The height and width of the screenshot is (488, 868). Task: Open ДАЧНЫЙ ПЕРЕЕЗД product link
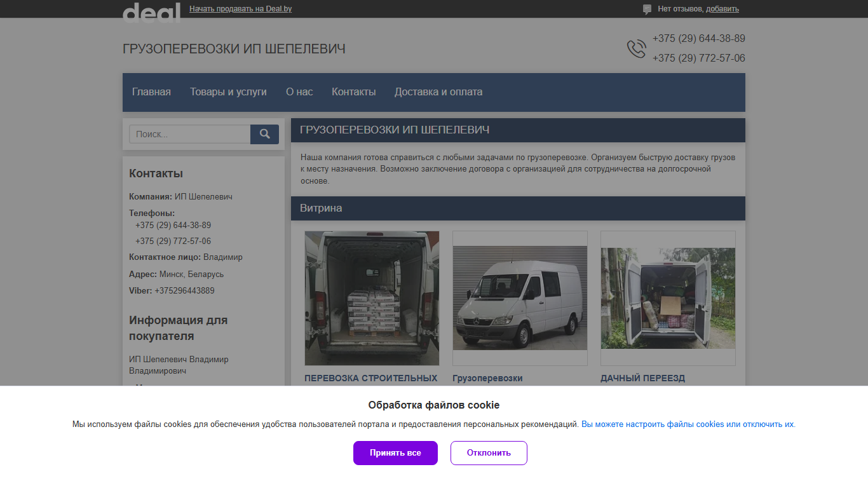point(642,378)
